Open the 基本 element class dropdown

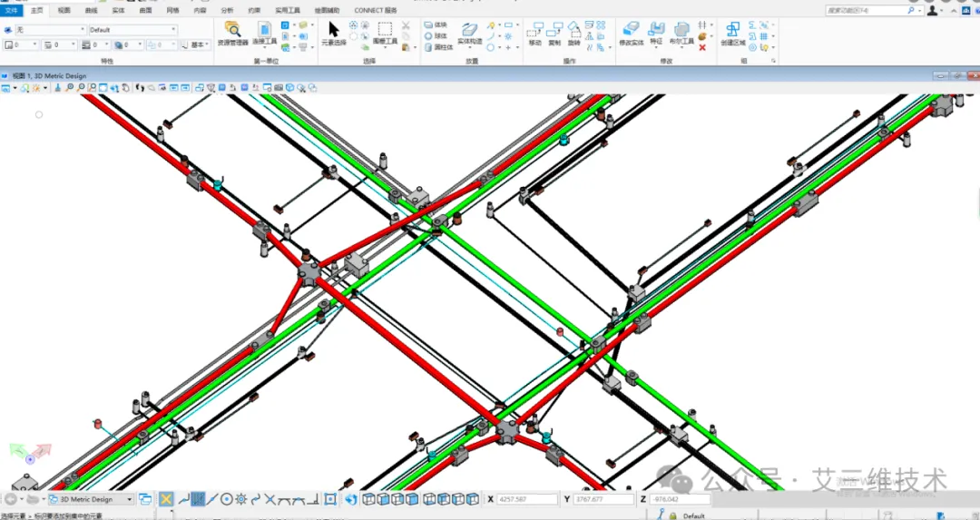(x=196, y=45)
